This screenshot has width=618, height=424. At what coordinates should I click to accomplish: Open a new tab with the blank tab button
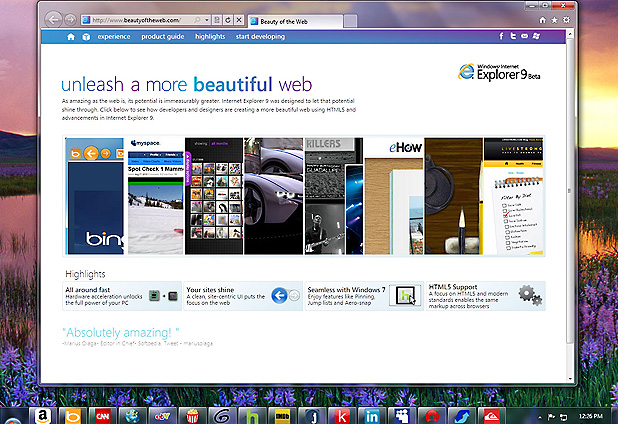coord(350,21)
